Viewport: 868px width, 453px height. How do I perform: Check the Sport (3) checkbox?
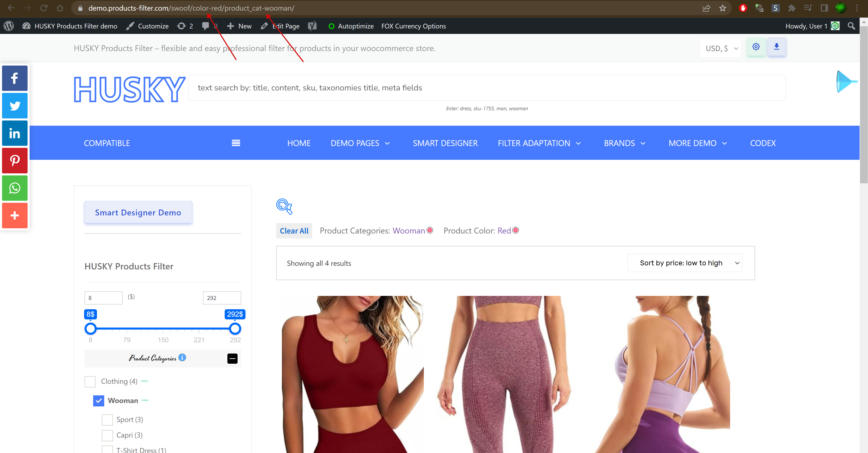pyautogui.click(x=107, y=420)
